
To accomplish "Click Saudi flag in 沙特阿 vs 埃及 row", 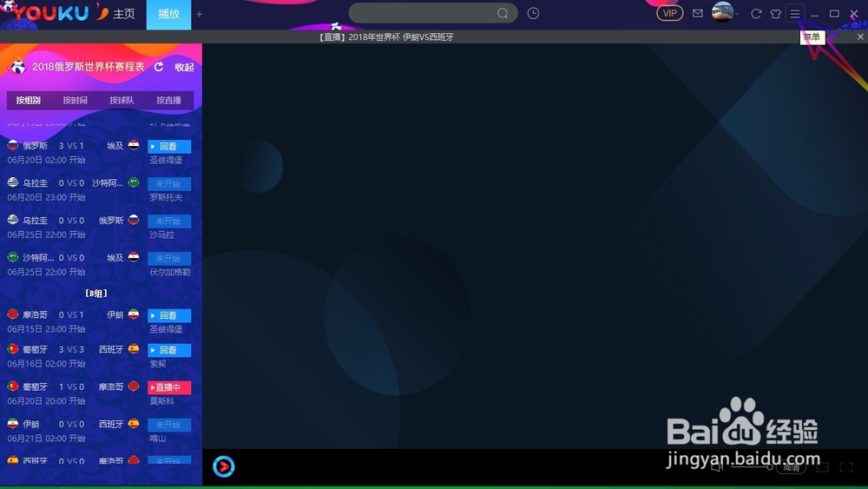I will [x=13, y=257].
